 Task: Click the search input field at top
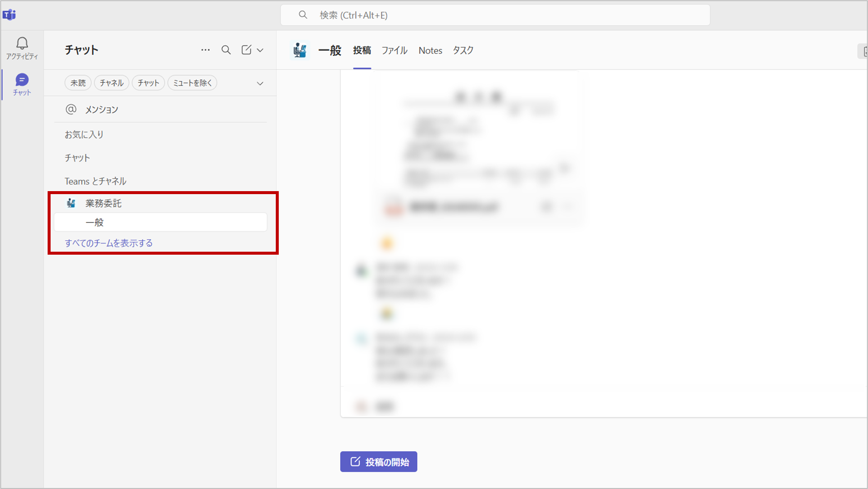[x=495, y=15]
